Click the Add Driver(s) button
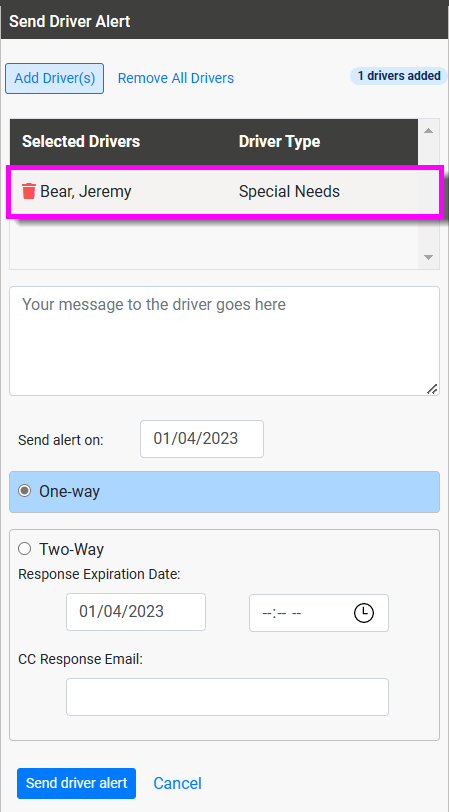 (x=54, y=78)
